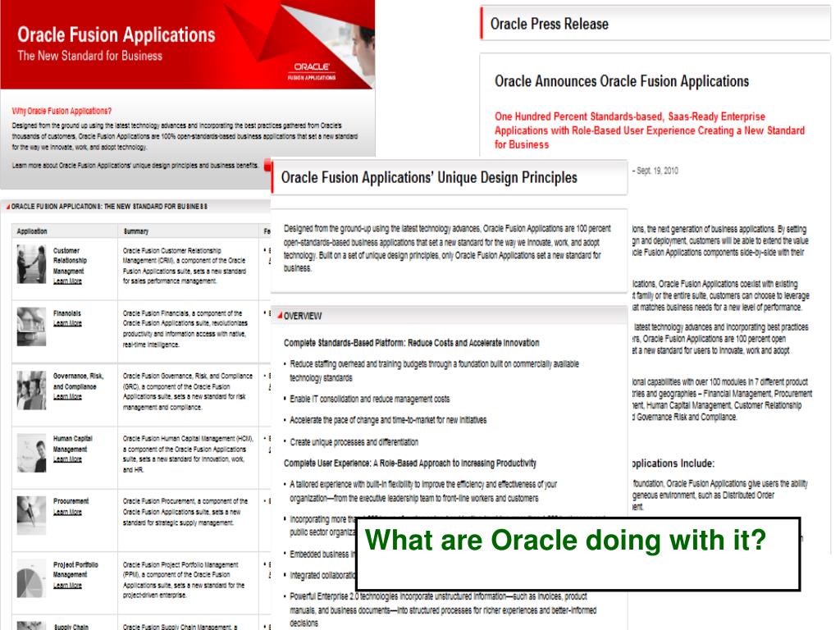Click the 'OVERVIEW' section header
Image resolution: width=840 pixels, height=630 pixels.
coord(303,316)
